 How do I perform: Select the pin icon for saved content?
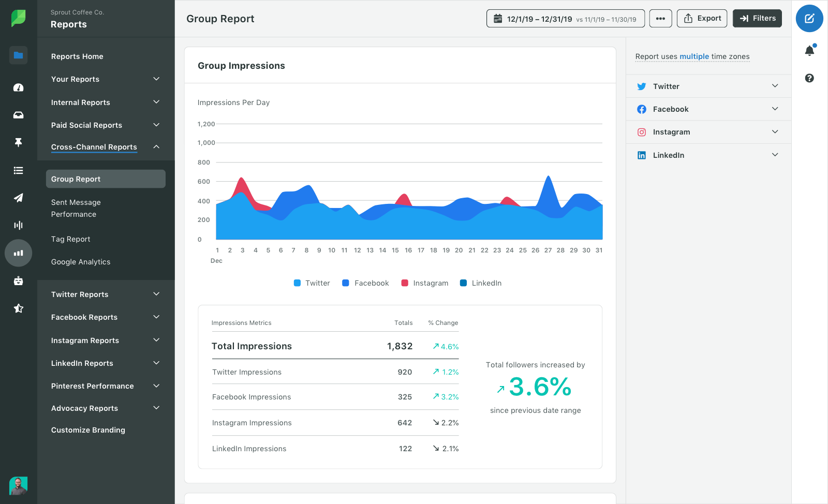pos(18,142)
